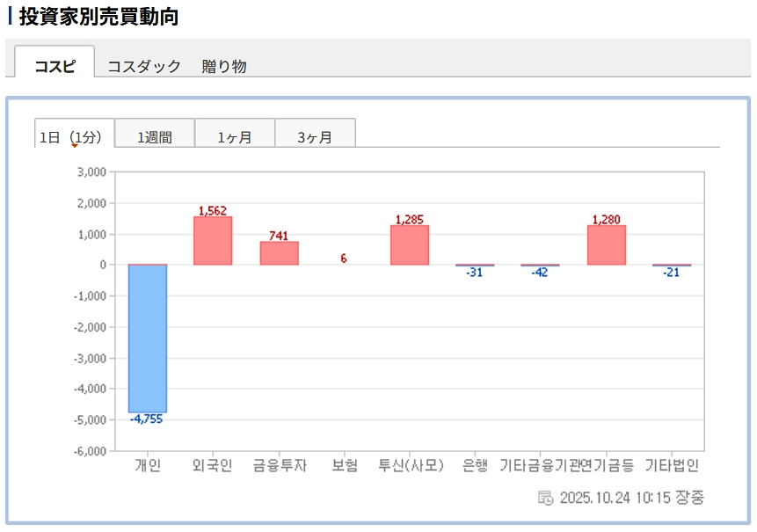
Task: Click the 금융투자 bar showing 741
Action: 279,253
